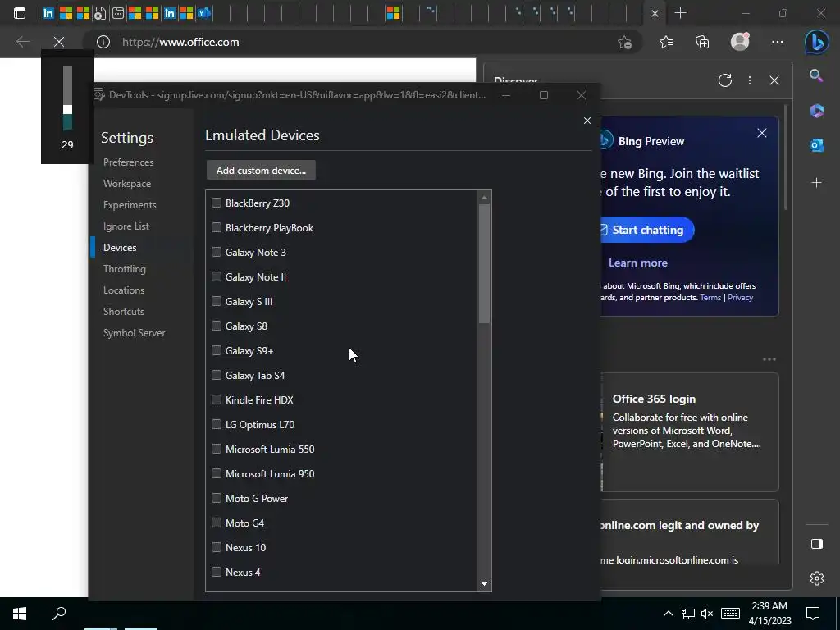Customize the sidebar with plus icon
Image resolution: width=840 pixels, height=630 pixels.
click(x=816, y=183)
